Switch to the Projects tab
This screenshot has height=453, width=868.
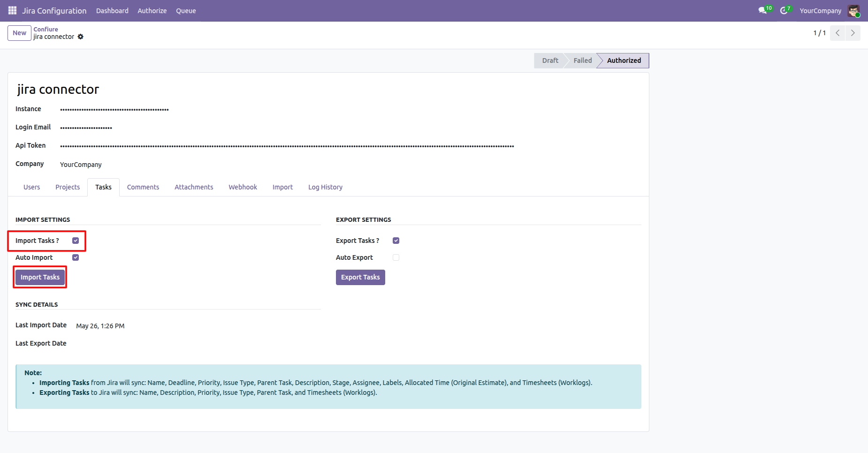click(68, 187)
